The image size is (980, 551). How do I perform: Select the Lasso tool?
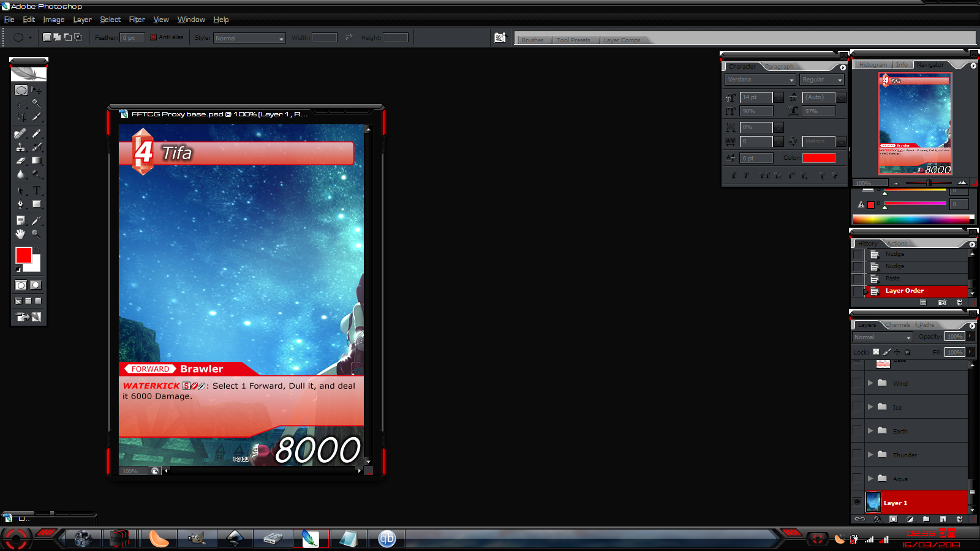coord(21,103)
